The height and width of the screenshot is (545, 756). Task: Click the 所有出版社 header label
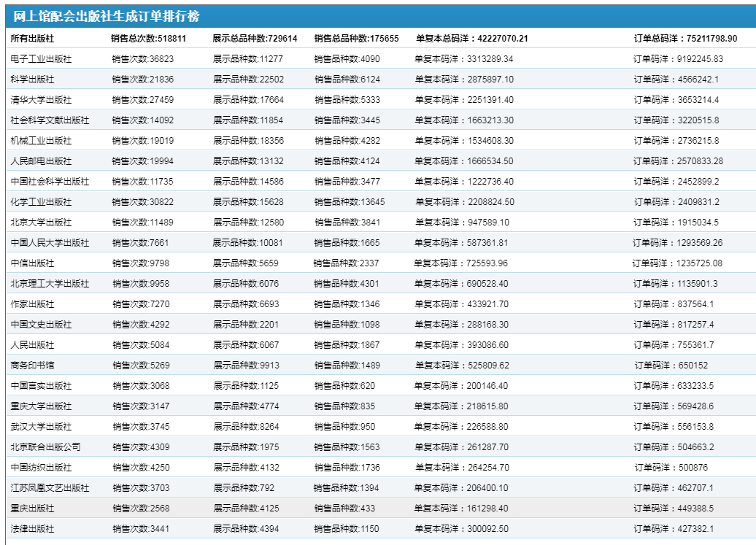click(33, 39)
